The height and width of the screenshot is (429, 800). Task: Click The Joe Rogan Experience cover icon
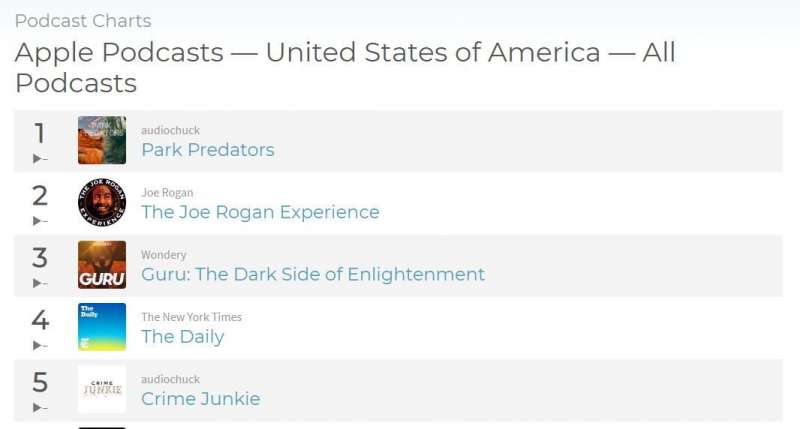tap(102, 203)
